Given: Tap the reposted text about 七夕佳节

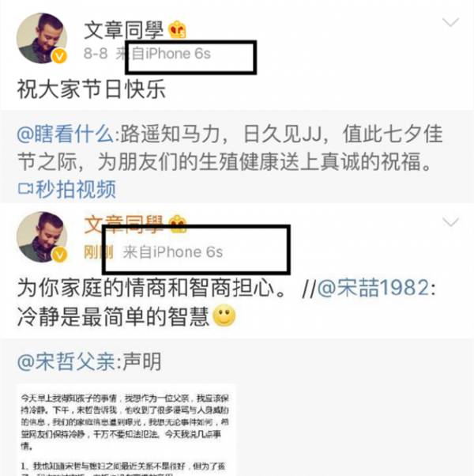Looking at the screenshot, I should coord(230,148).
